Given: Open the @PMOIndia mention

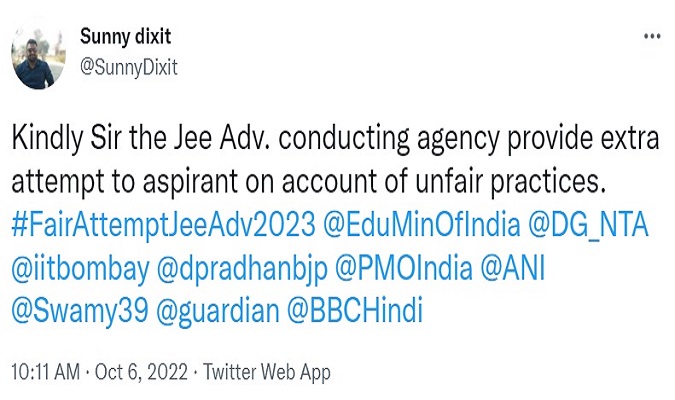Looking at the screenshot, I should click(x=386, y=268).
